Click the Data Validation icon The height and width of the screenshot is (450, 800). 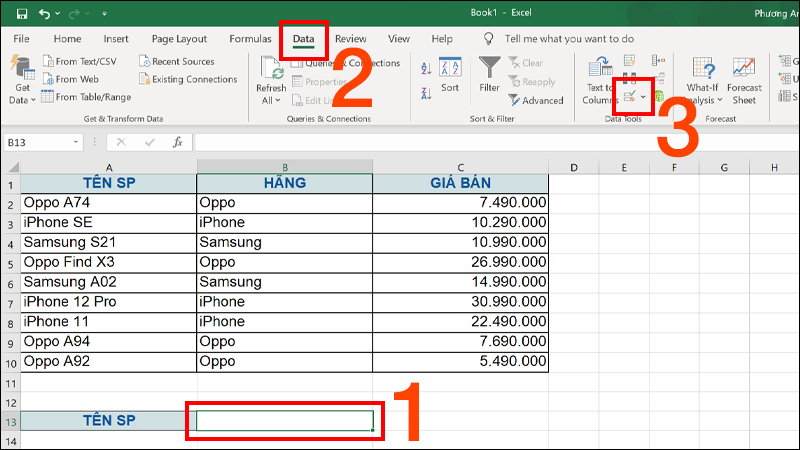629,96
